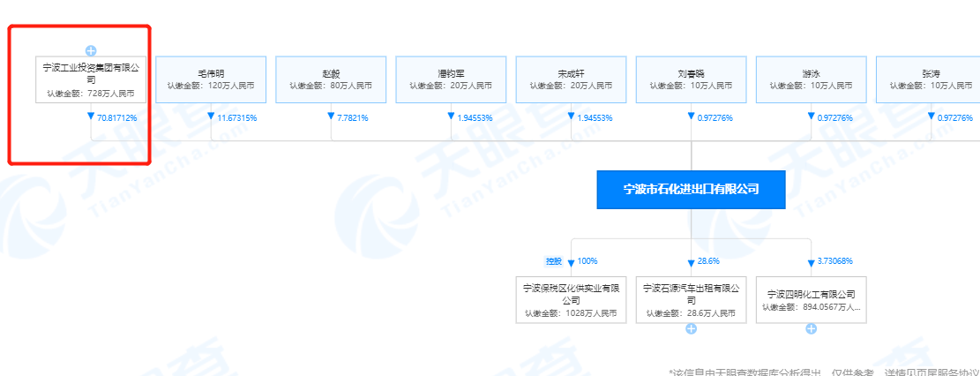This screenshot has width=980, height=376.
Task: Select central company 宁波市石化进出口有限公司
Action: pyautogui.click(x=692, y=190)
